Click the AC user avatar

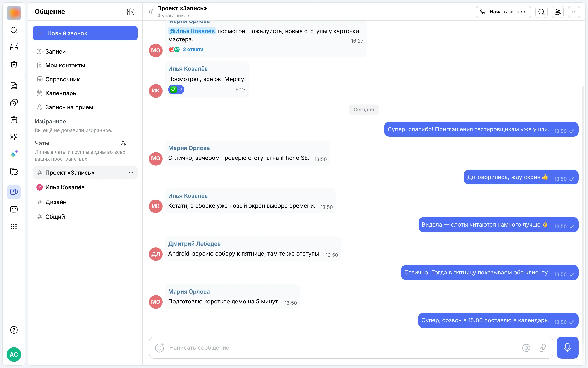click(x=14, y=354)
